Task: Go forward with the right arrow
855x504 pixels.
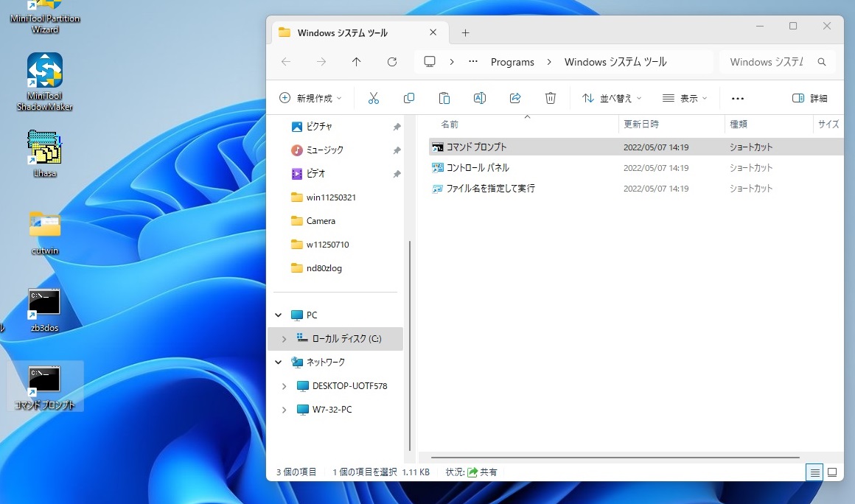Action: (321, 62)
